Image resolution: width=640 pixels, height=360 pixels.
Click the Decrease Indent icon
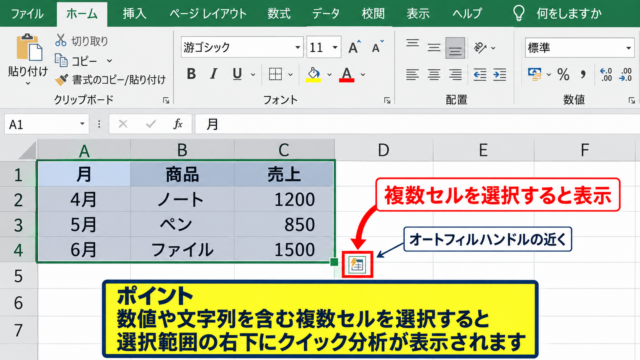[480, 75]
